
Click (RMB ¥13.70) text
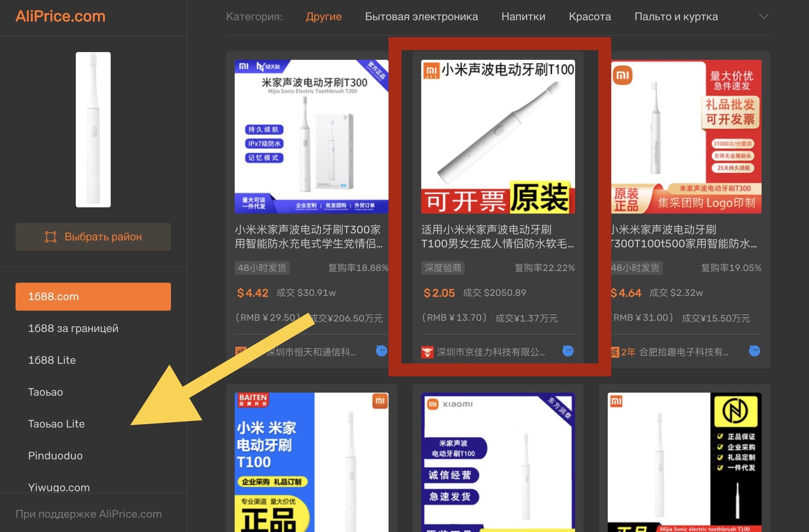tap(454, 318)
